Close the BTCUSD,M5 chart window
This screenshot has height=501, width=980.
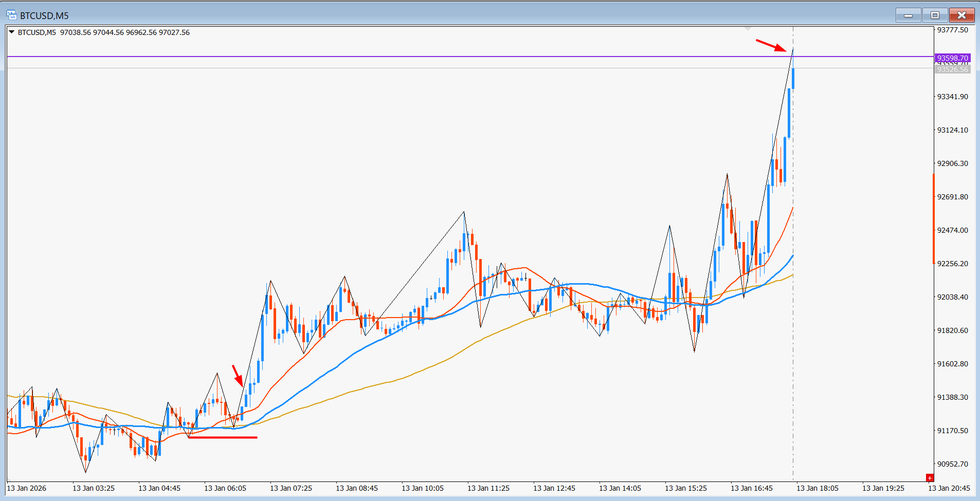point(961,15)
